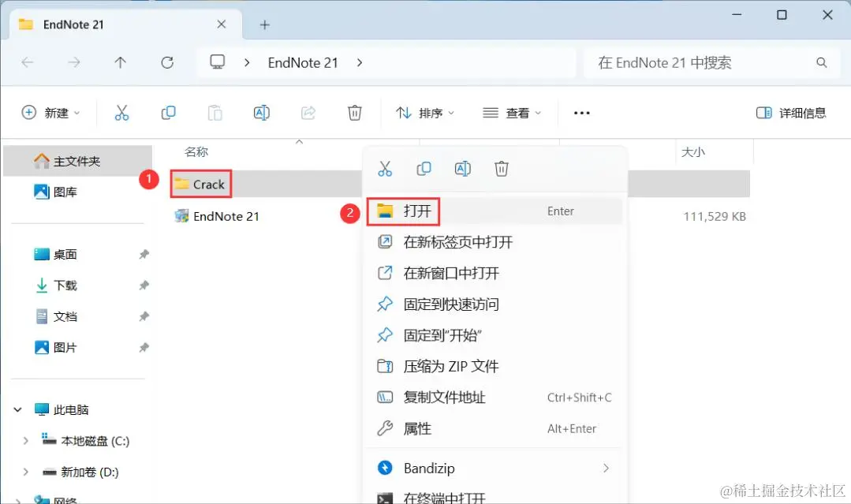
Task: Click EndNote 21 in address bar
Action: click(x=303, y=62)
